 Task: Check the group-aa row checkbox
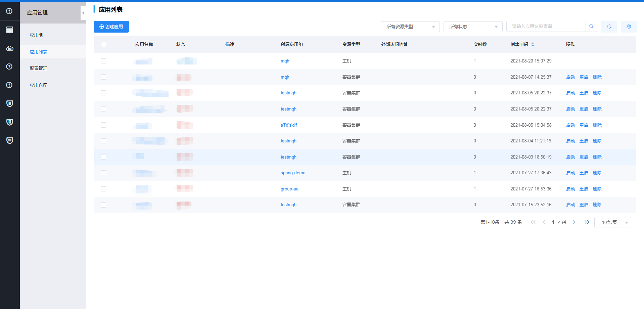click(x=103, y=189)
